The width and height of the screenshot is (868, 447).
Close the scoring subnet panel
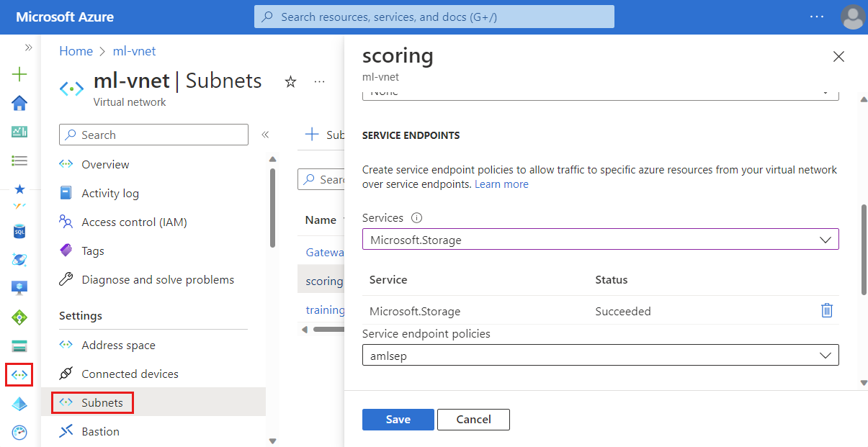[x=838, y=57]
